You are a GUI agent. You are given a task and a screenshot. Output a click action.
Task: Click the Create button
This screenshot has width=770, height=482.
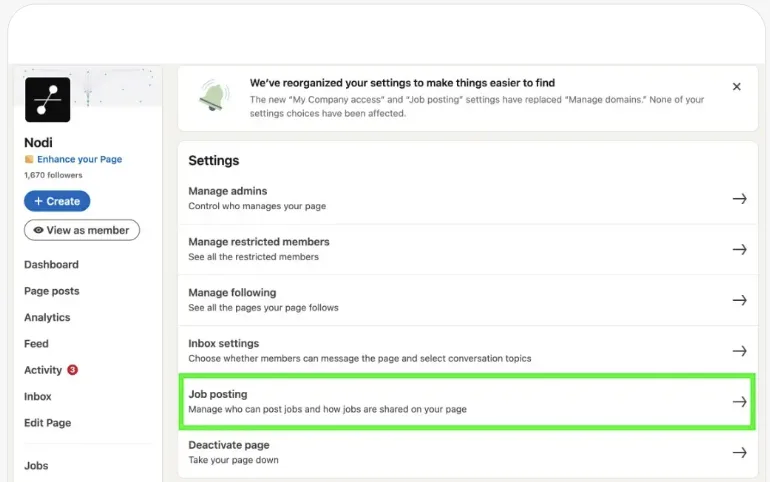(x=57, y=201)
